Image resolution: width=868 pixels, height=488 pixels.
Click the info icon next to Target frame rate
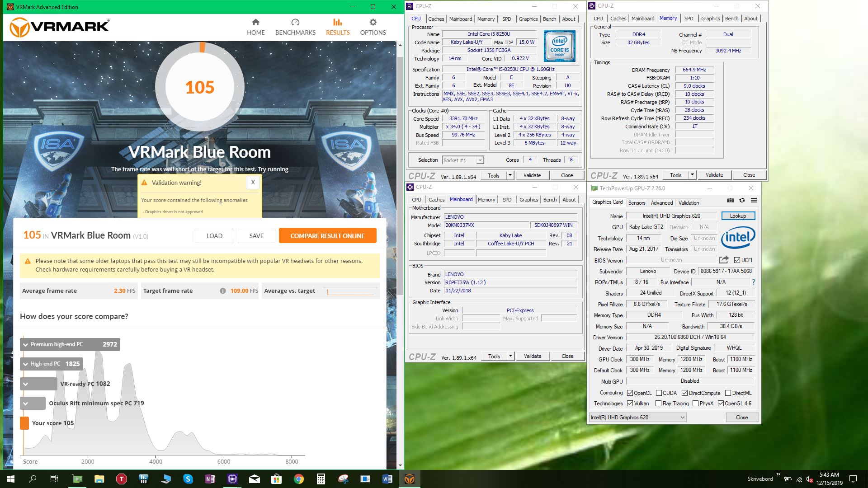(223, 291)
